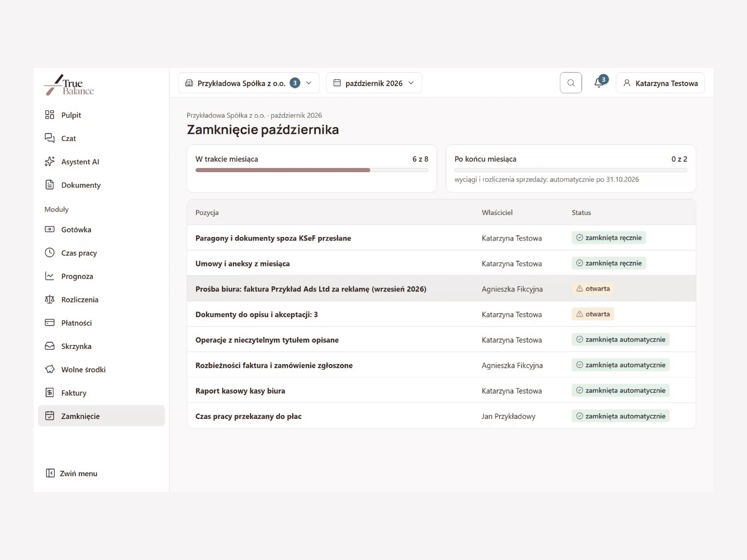Open the październik 2026 month dropdown

click(374, 83)
